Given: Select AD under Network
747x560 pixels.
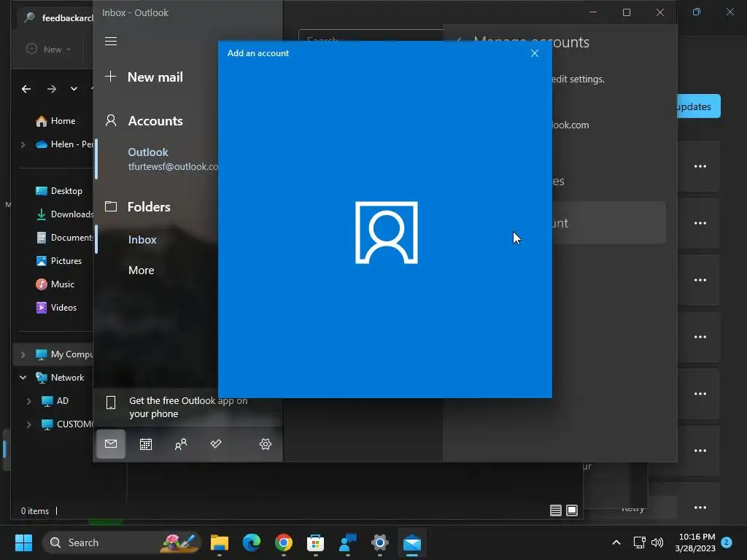Looking at the screenshot, I should click(x=55, y=401).
